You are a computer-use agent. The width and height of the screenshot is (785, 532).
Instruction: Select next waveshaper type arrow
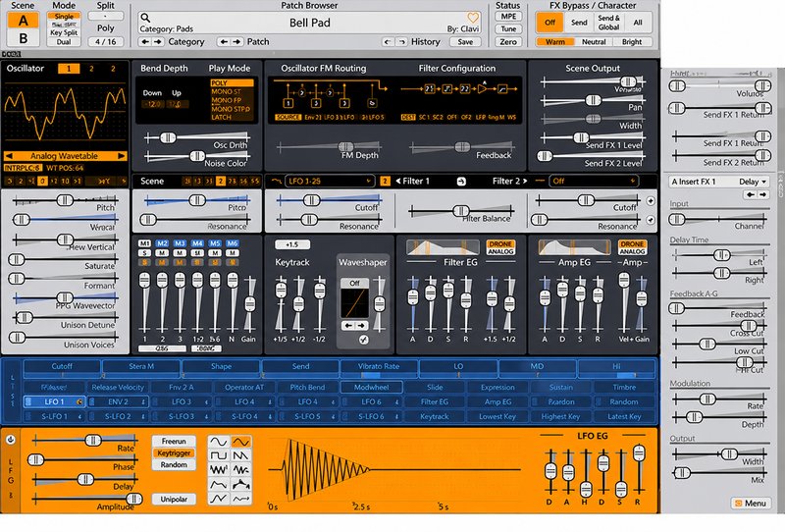click(361, 326)
